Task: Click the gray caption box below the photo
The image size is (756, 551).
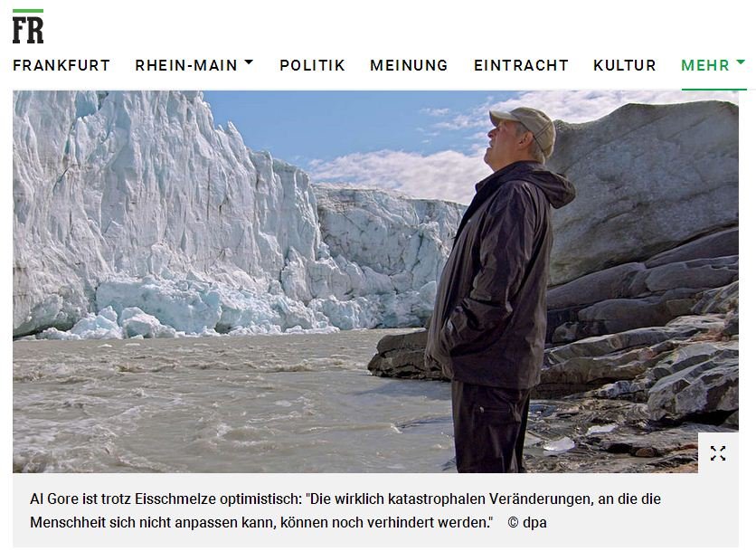Action: pyautogui.click(x=375, y=510)
